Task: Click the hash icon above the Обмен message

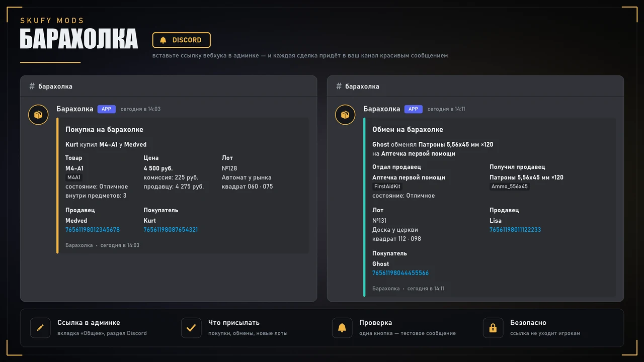Action: pyautogui.click(x=339, y=86)
